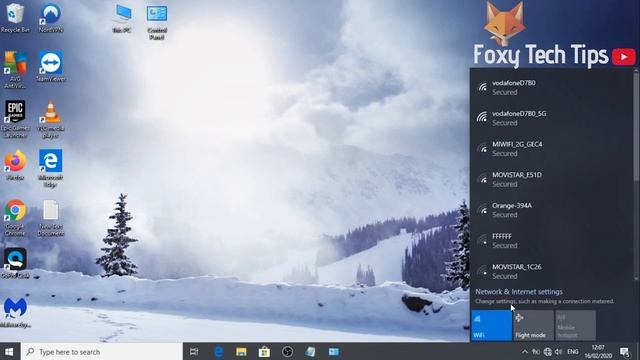Select the VLC media player icon
The height and width of the screenshot is (360, 640).
click(x=51, y=119)
